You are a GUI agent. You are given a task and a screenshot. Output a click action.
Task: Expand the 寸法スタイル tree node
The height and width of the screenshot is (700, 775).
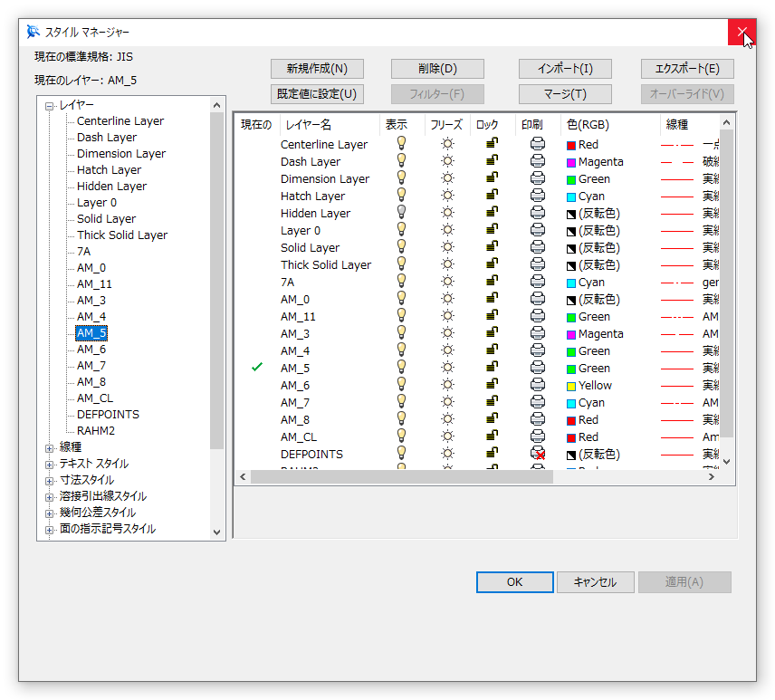click(x=50, y=480)
